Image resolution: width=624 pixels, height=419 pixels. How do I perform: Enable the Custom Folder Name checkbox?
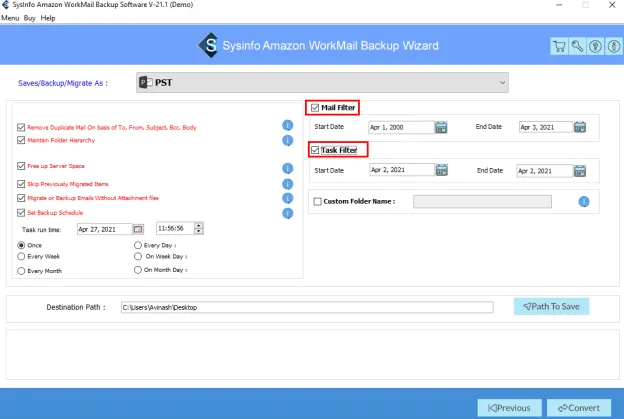tap(318, 201)
